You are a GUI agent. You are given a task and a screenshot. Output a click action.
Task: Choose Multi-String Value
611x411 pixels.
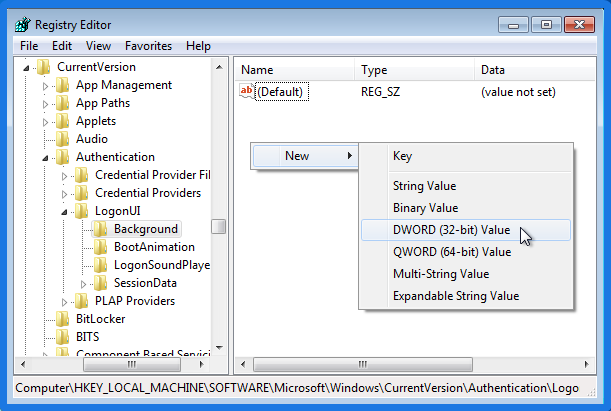(466, 274)
